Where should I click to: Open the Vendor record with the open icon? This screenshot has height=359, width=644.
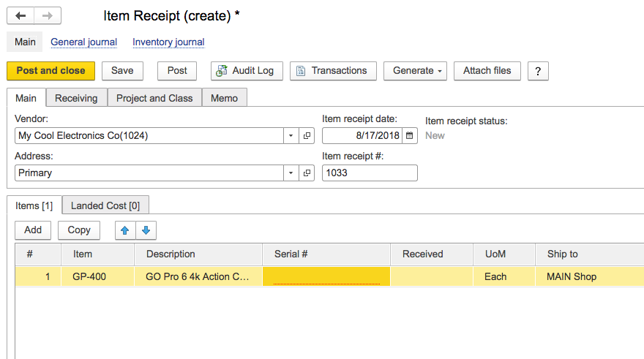pyautogui.click(x=307, y=136)
